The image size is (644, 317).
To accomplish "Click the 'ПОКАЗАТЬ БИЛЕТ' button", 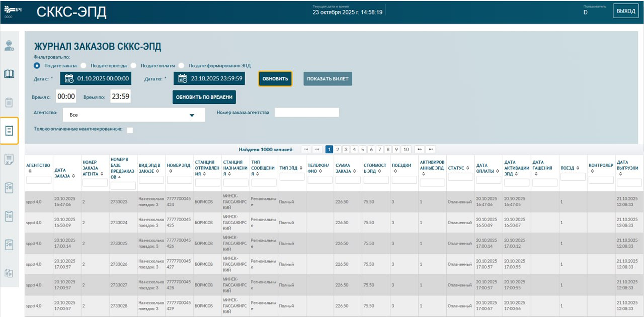I will [x=327, y=79].
